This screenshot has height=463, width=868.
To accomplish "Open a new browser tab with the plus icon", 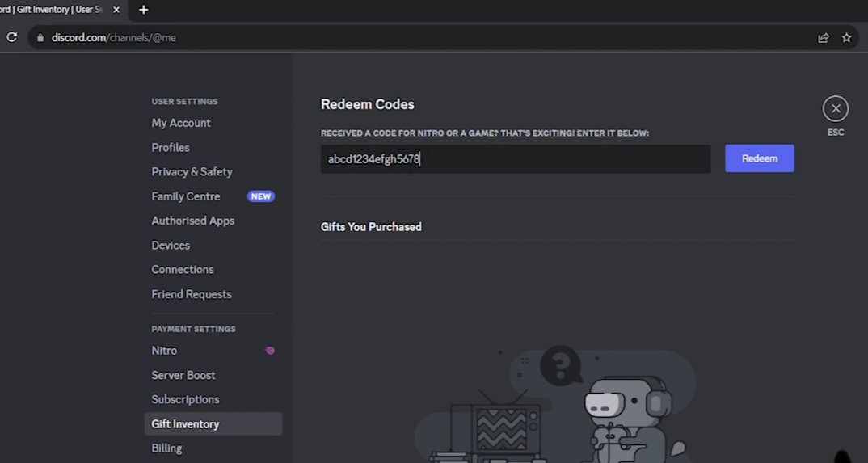I will pyautogui.click(x=143, y=10).
